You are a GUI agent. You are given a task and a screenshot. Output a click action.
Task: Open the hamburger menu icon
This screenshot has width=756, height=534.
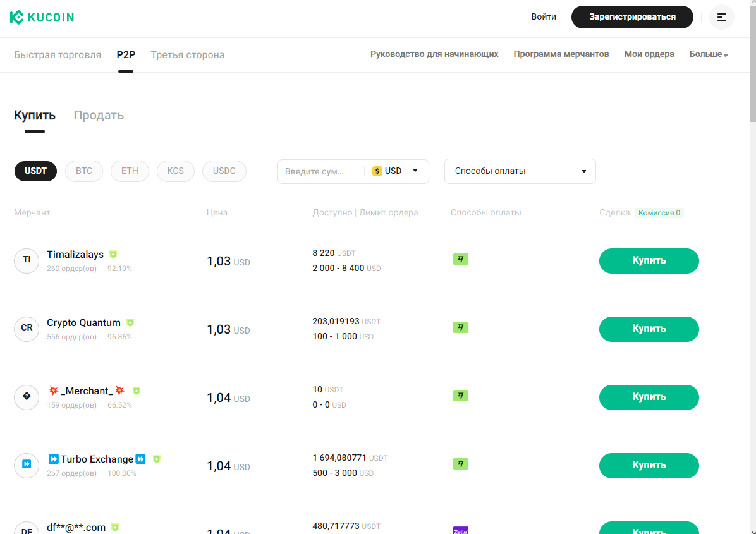tap(721, 17)
